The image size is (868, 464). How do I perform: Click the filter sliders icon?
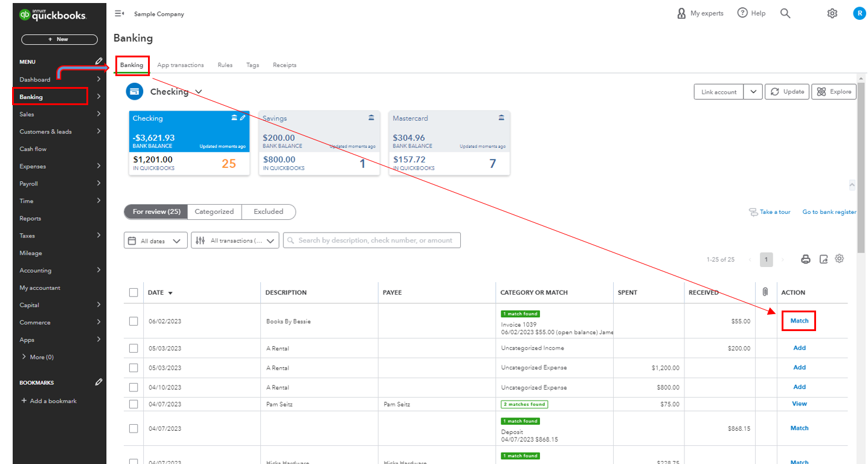click(201, 240)
